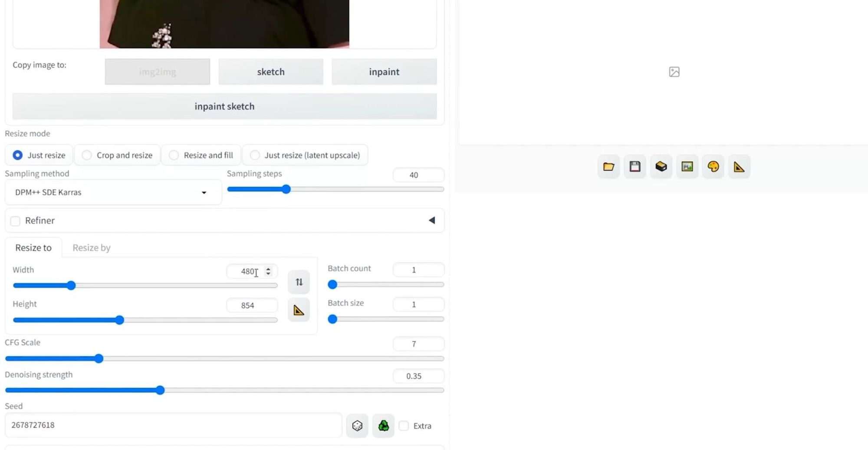
Task: Click the Denoising strength 0.35 field
Action: [x=418, y=376]
